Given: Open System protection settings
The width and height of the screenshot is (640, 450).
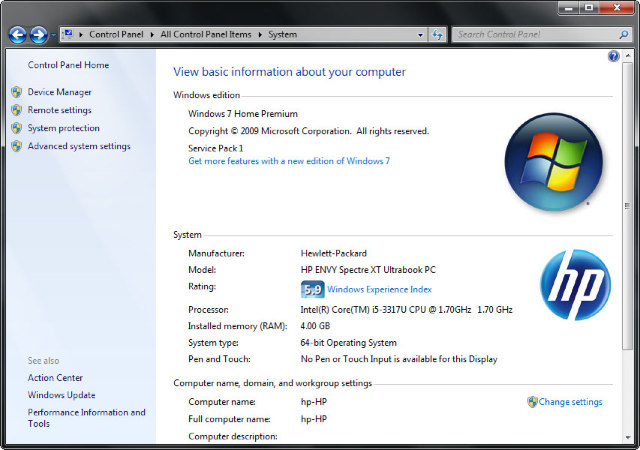Looking at the screenshot, I should coord(63,128).
